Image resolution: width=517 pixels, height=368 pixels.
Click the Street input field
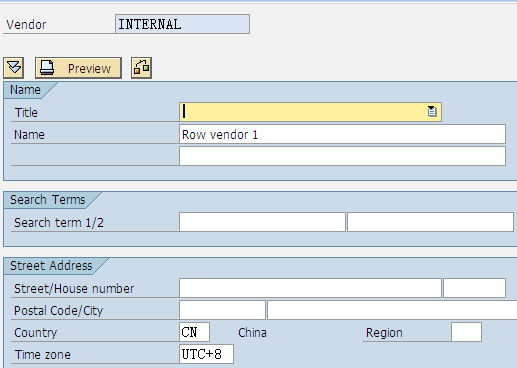310,288
